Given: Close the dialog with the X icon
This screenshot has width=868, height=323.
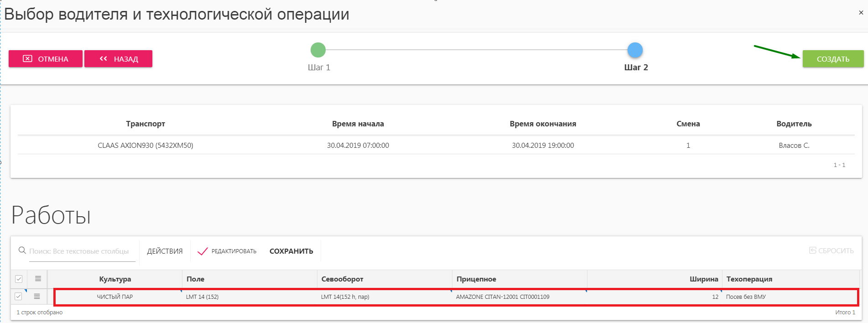Looking at the screenshot, I should click(x=861, y=13).
